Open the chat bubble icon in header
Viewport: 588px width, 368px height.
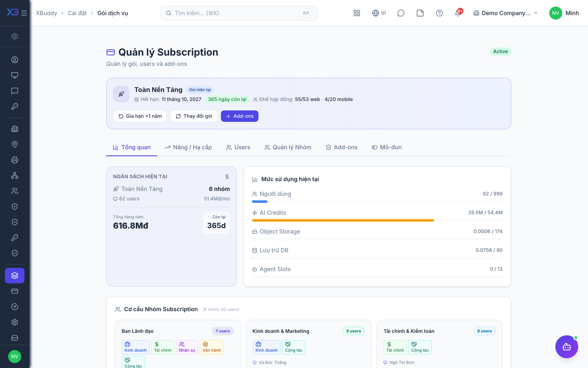pos(401,13)
